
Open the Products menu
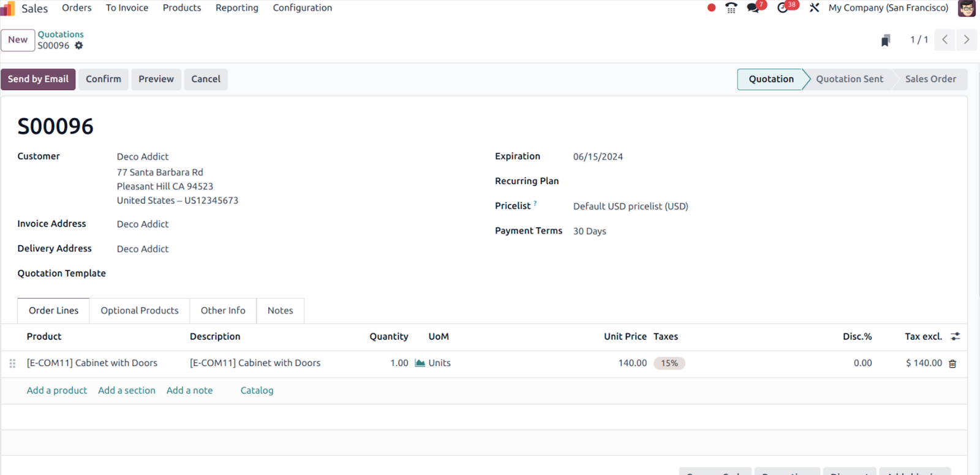pyautogui.click(x=182, y=8)
